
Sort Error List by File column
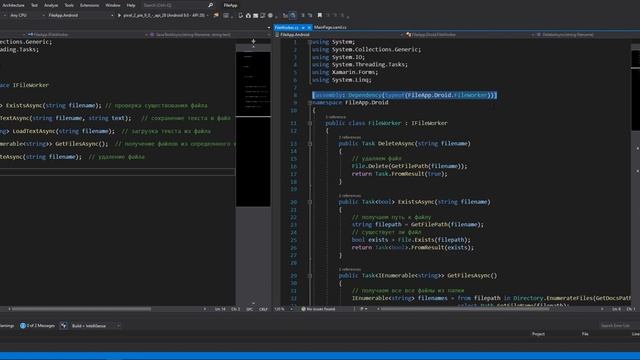pyautogui.click(x=585, y=334)
